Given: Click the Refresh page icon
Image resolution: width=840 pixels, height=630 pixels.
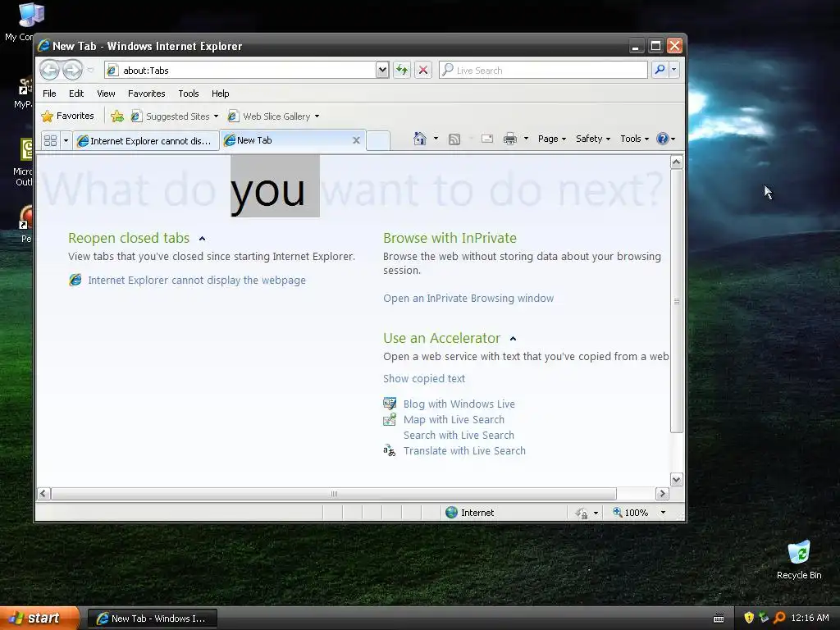Looking at the screenshot, I should [402, 71].
